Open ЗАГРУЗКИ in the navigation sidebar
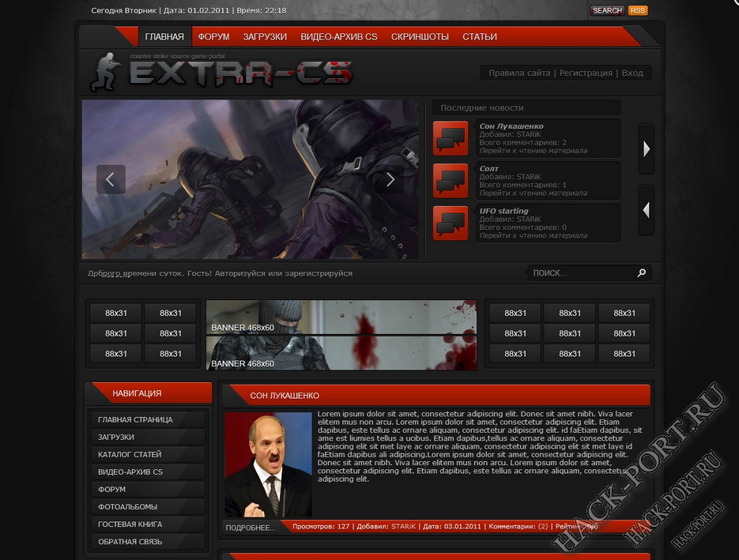The width and height of the screenshot is (739, 560). tap(148, 437)
